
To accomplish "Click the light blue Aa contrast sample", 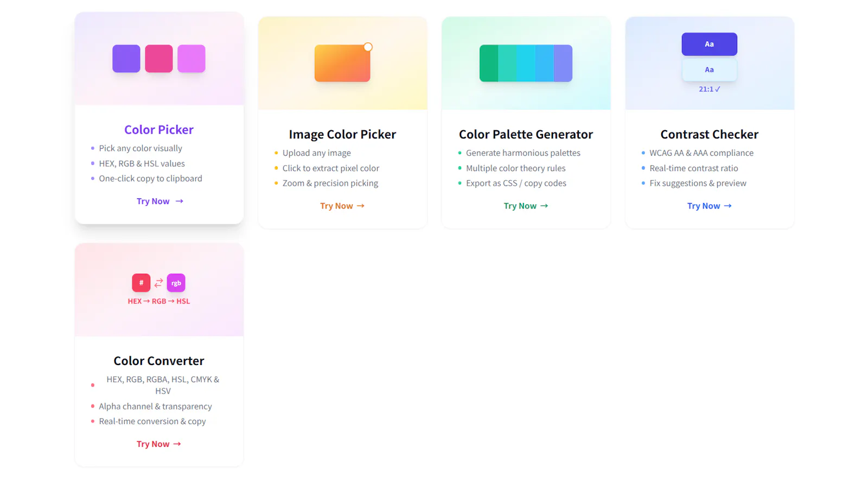I will tap(710, 70).
